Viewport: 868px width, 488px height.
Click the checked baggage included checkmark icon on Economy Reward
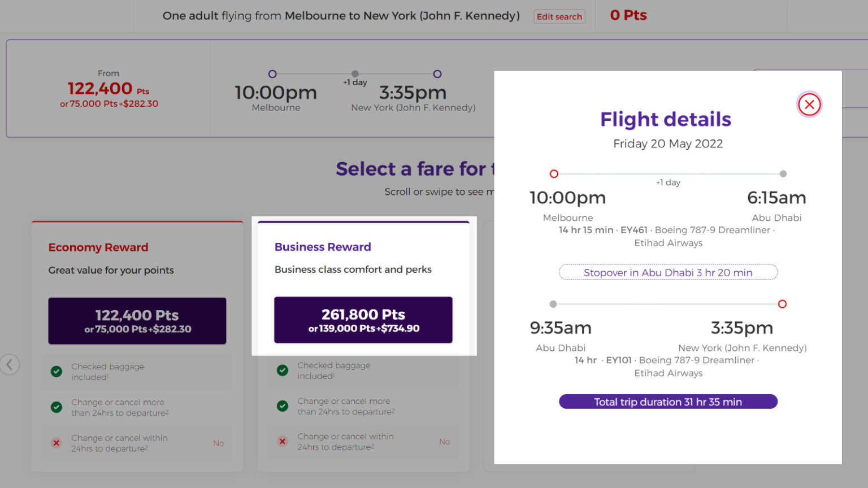coord(56,372)
